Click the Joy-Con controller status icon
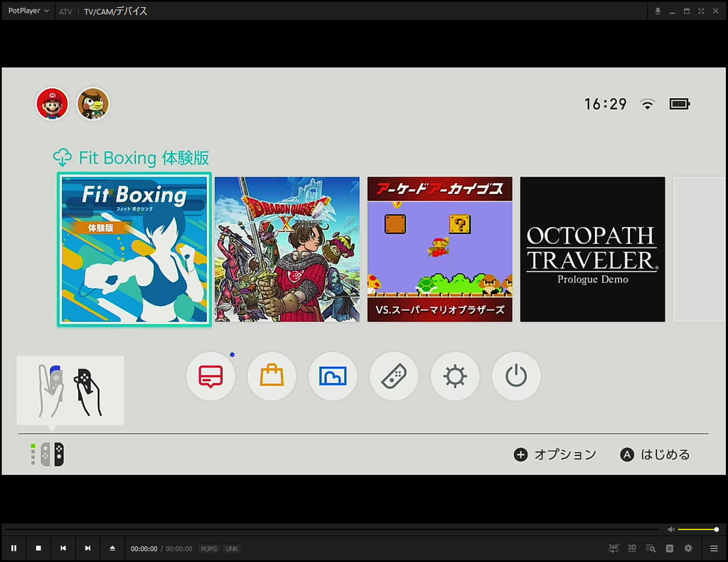This screenshot has width=728, height=562. (48, 455)
